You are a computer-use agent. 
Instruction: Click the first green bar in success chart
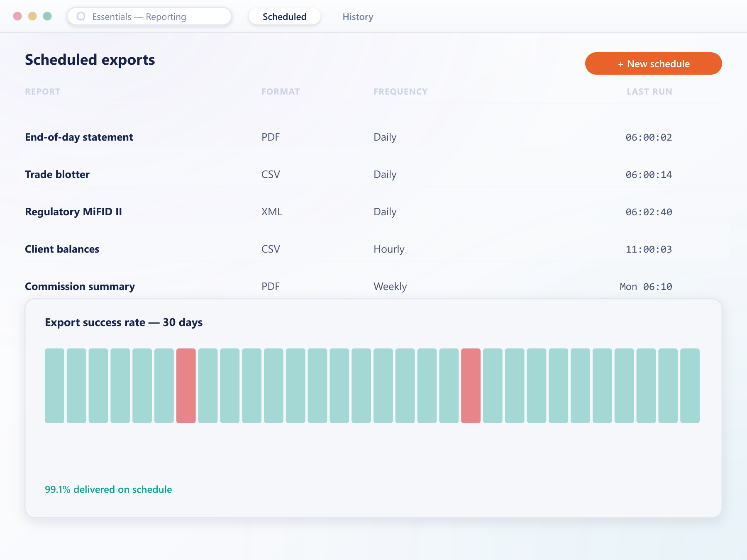pos(54,386)
